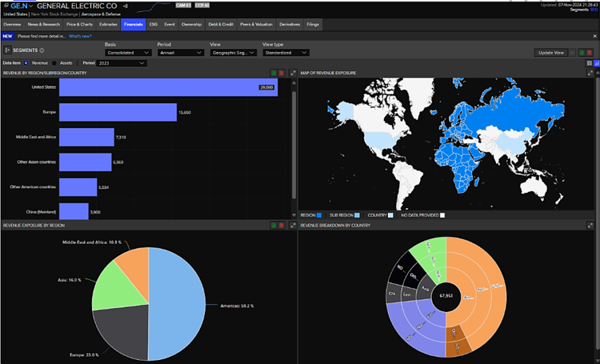Click the United States revenue bar
The image size is (600, 364).
click(168, 87)
